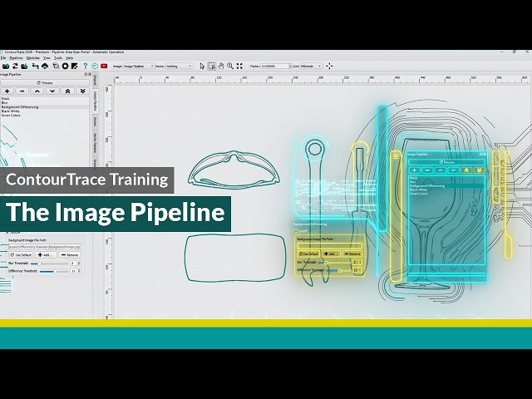Click the crosshair icon beside Unit dropdown
The width and height of the screenshot is (532, 399).
click(329, 66)
